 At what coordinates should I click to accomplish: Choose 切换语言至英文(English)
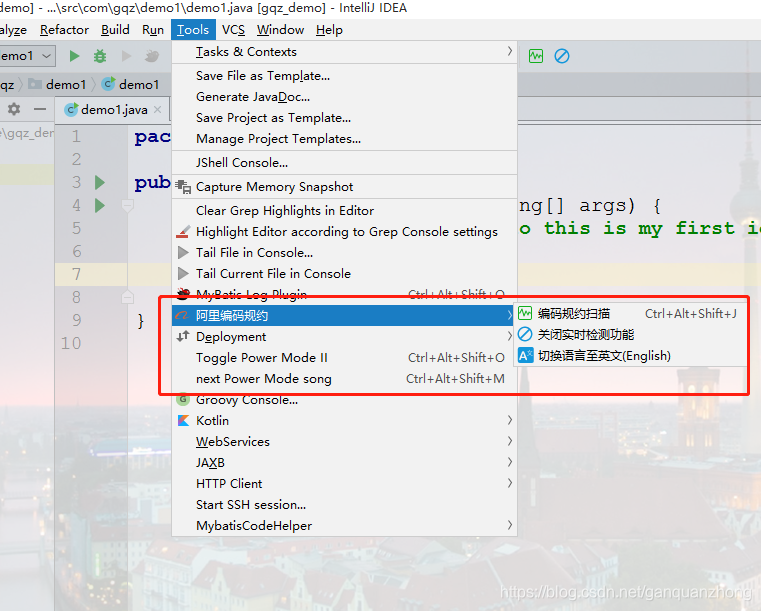629,356
